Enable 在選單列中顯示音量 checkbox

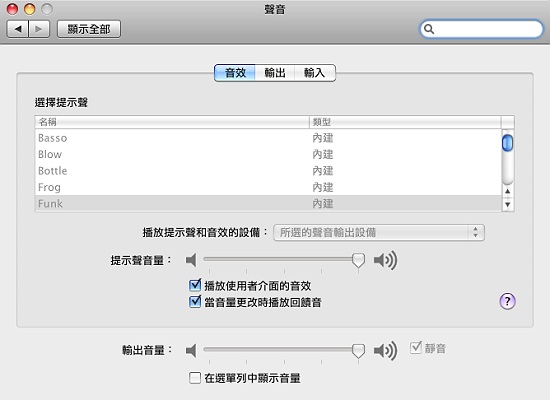point(195,378)
